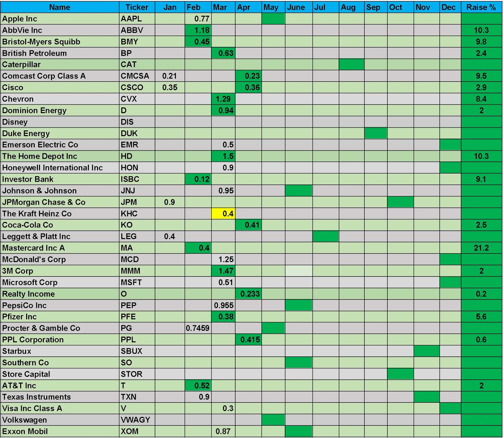Click Coca-Cola 0.41 April cell
The height and width of the screenshot is (438, 504).
(x=248, y=225)
